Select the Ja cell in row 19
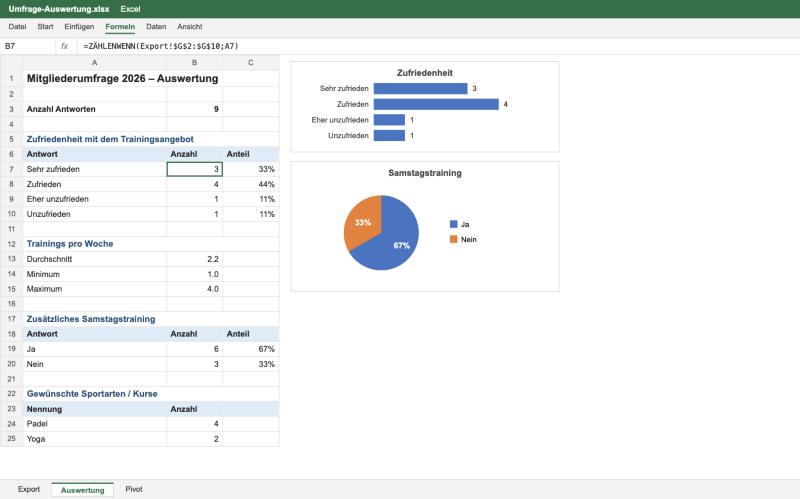 94,349
